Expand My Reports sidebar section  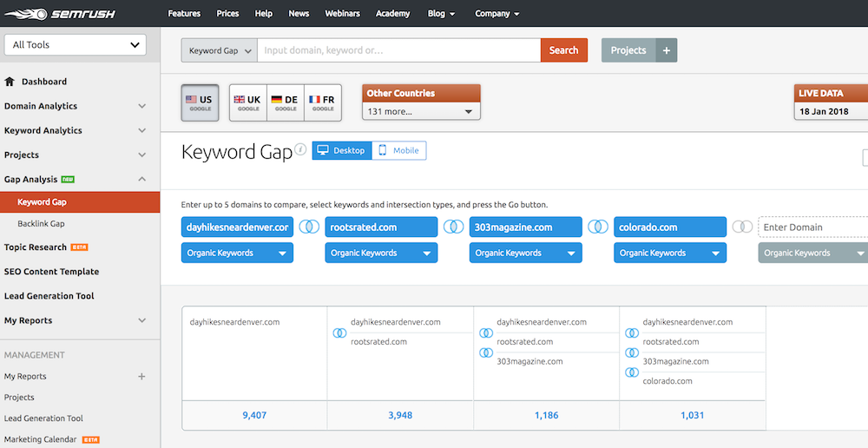coord(142,320)
